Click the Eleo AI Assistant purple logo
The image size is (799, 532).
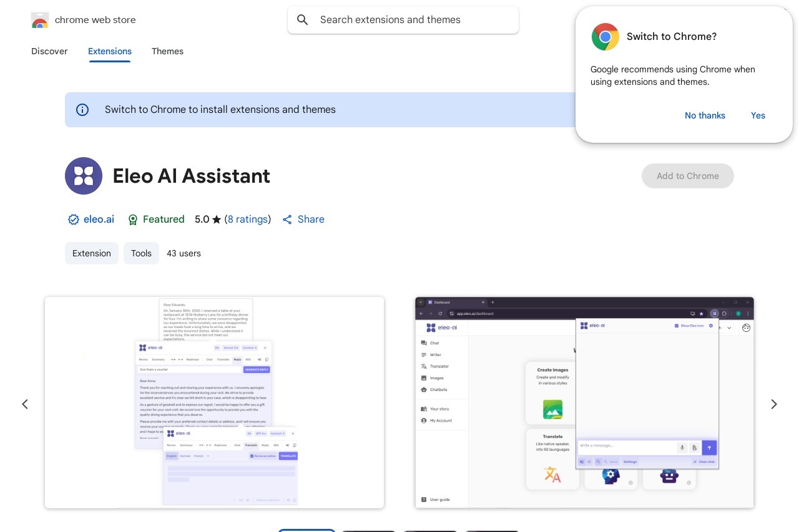coord(84,176)
